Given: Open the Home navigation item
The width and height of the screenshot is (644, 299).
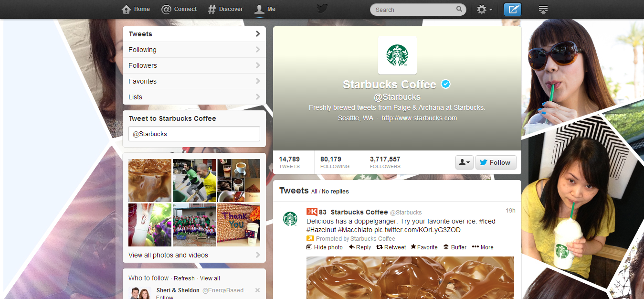Looking at the screenshot, I should [136, 9].
